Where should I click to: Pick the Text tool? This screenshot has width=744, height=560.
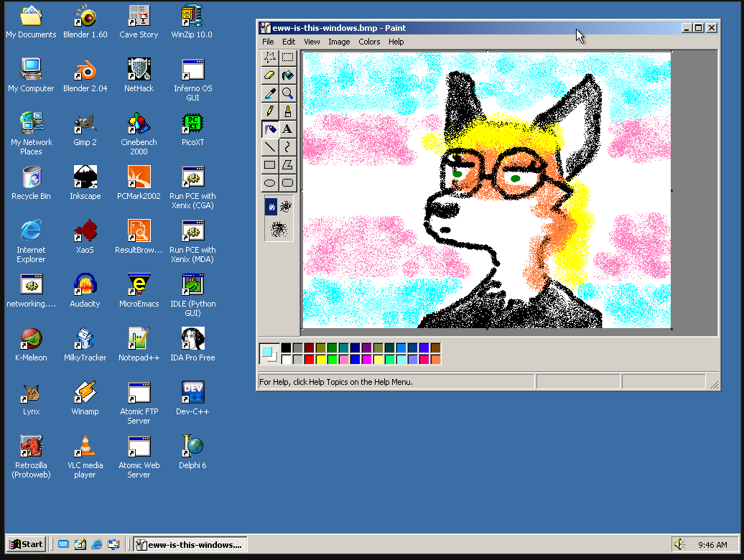[287, 129]
